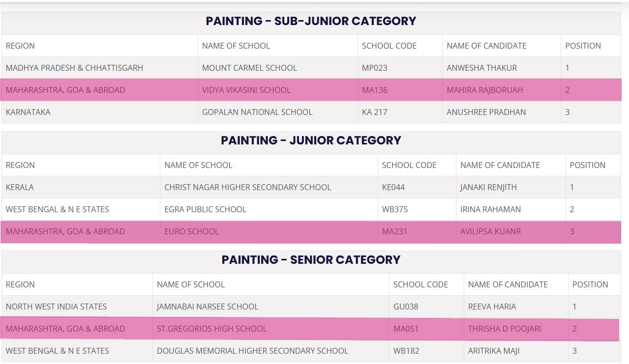Viewport: 629px width, 364px height.
Task: Click candidate name Aritrika Maji
Action: (493, 351)
